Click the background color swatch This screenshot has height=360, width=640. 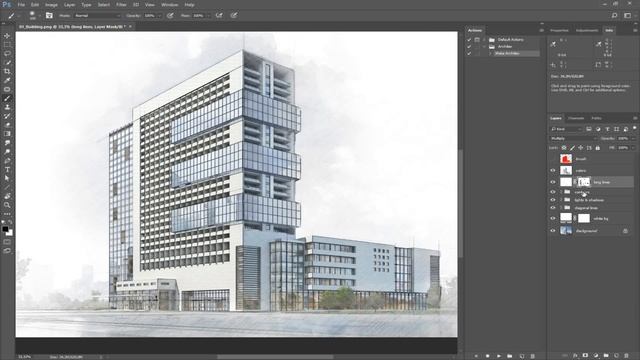click(10, 233)
